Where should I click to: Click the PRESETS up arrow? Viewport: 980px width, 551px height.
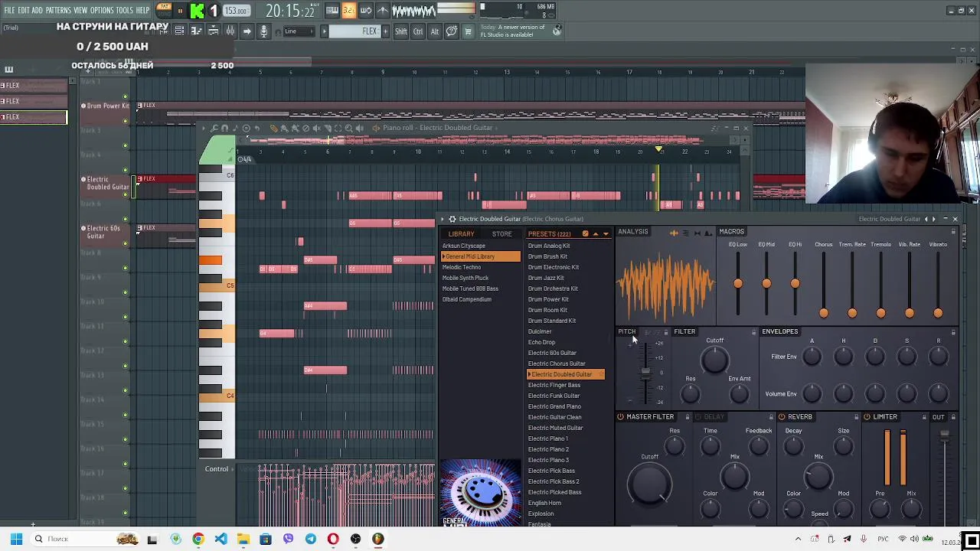(x=596, y=233)
